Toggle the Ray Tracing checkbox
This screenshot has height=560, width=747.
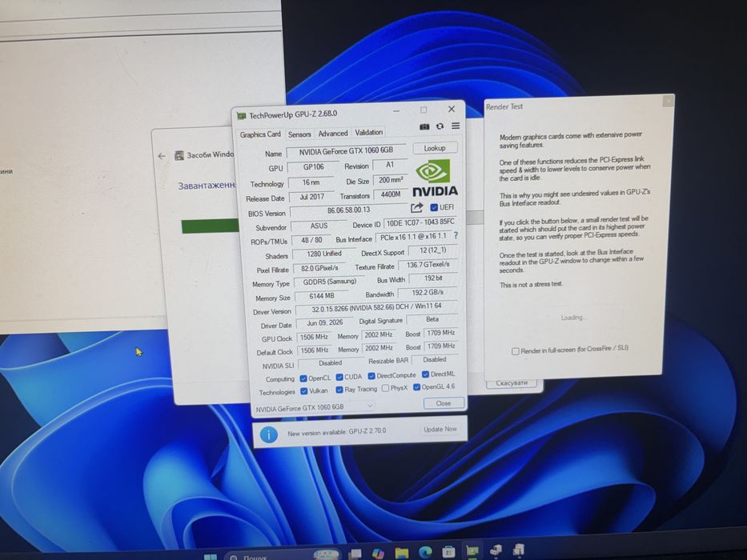coord(339,390)
